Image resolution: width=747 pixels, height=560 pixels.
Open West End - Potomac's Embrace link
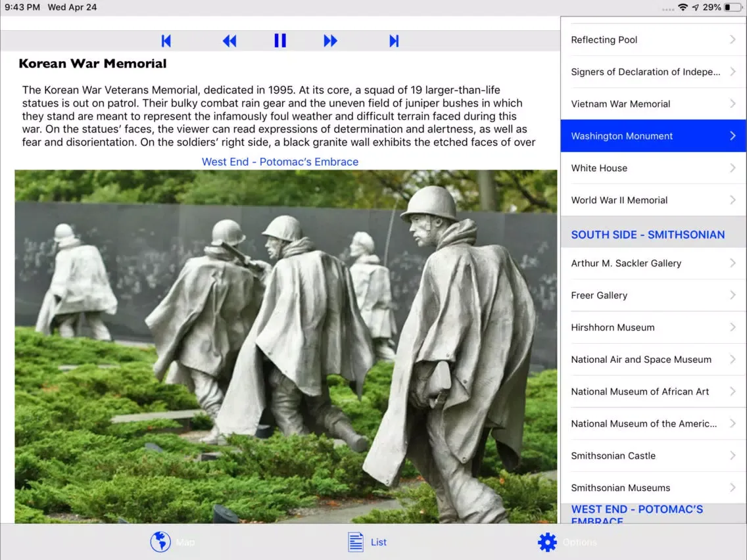tap(280, 162)
